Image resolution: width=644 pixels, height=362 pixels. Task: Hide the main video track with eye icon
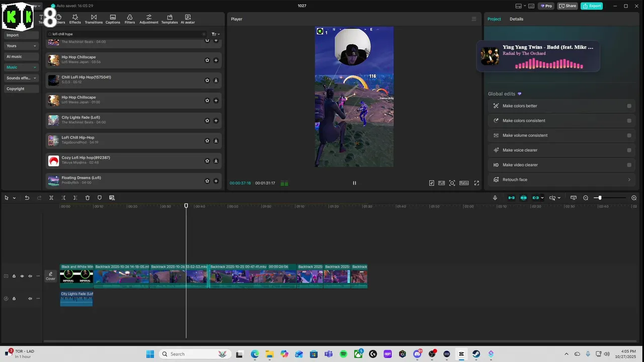pos(22,276)
